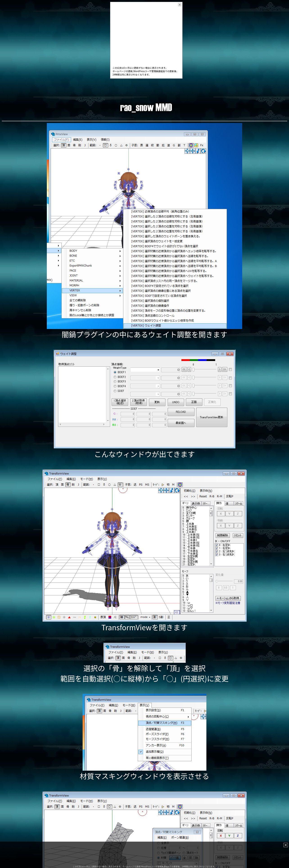Select circle range icon in PmxView toolbar
Image resolution: width=289 pixels, height=868 pixels.
[x=116, y=145]
